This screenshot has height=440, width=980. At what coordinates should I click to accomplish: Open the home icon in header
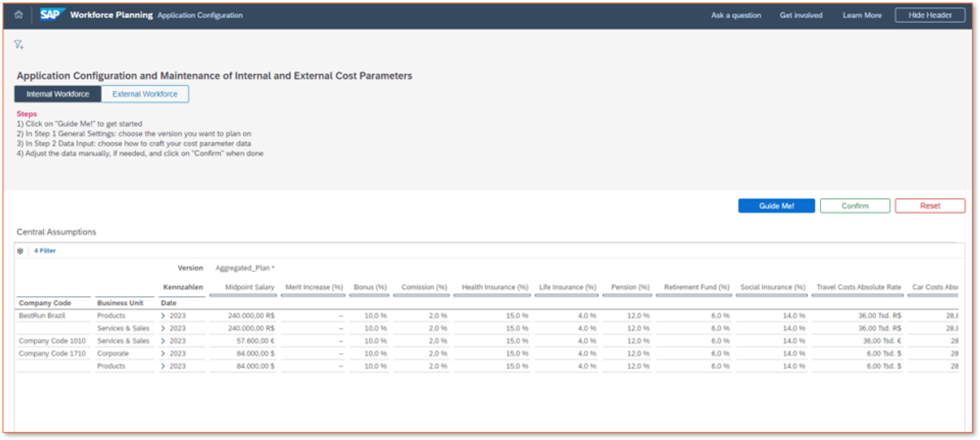[x=18, y=15]
